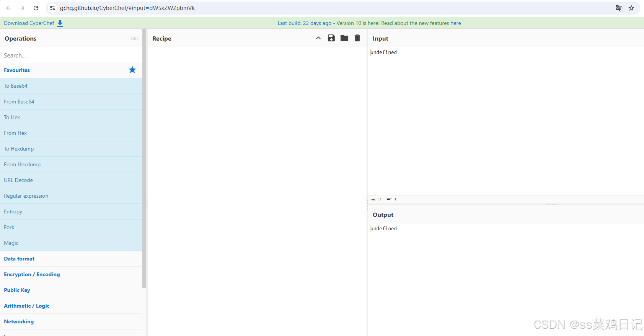Click the line count icon below input
This screenshot has width=644, height=336.
pos(389,199)
